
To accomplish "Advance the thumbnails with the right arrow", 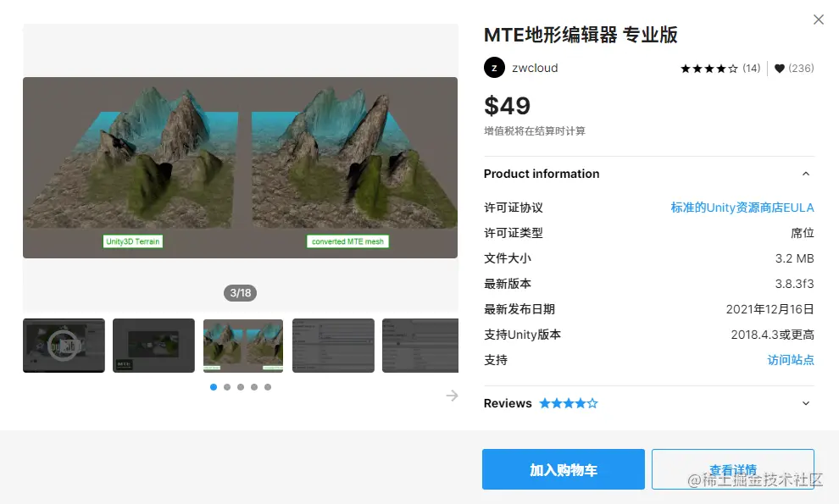I will point(453,396).
